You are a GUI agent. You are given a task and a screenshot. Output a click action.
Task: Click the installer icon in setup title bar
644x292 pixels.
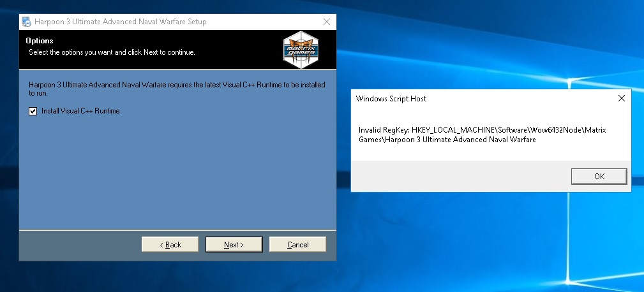click(26, 22)
